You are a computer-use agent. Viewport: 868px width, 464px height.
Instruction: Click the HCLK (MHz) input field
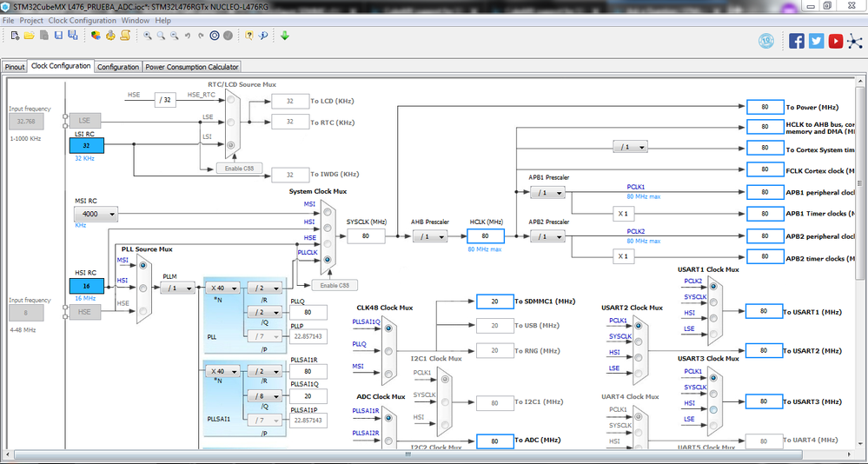point(486,236)
